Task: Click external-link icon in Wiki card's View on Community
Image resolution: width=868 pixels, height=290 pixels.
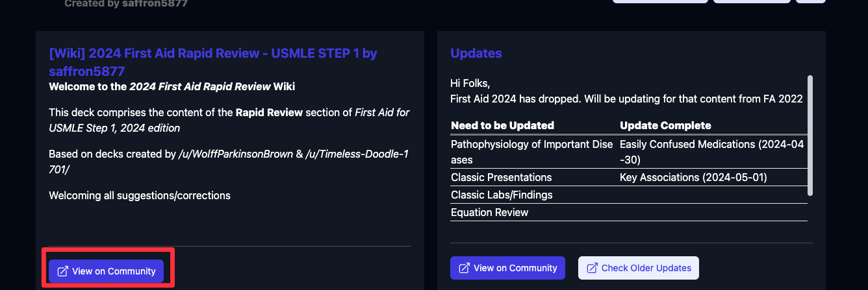Action: click(x=63, y=271)
